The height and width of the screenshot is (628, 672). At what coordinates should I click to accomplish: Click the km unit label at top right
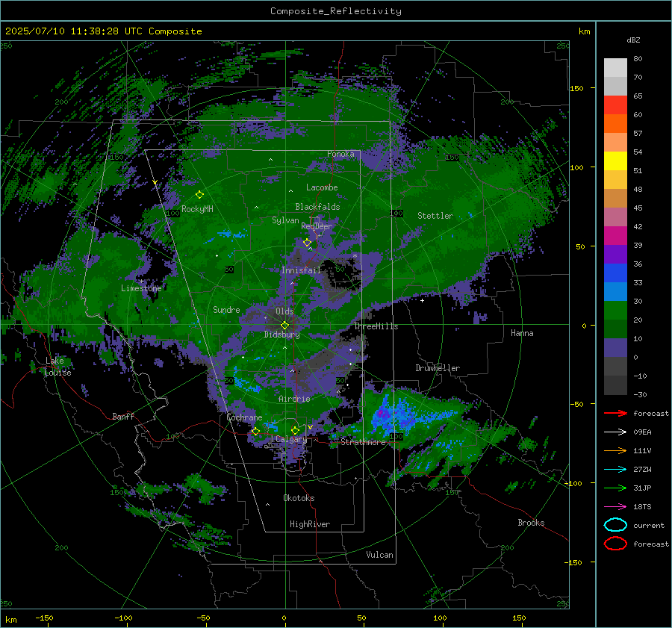[584, 31]
